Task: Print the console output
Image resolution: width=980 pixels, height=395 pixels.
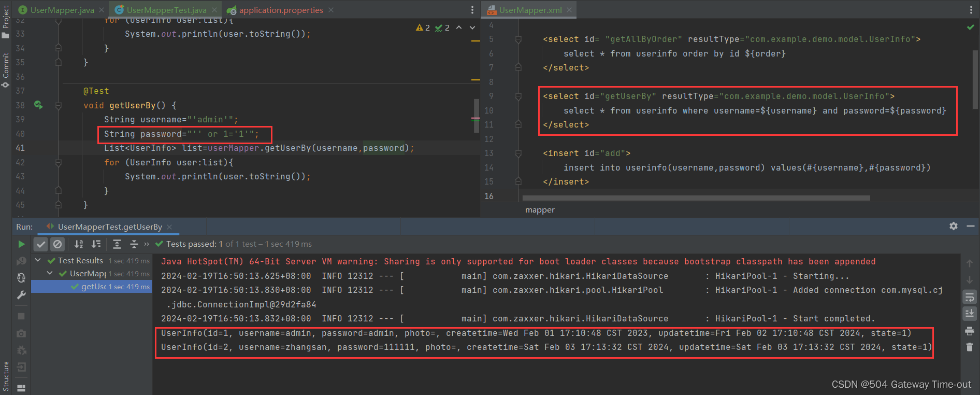Action: click(x=969, y=331)
